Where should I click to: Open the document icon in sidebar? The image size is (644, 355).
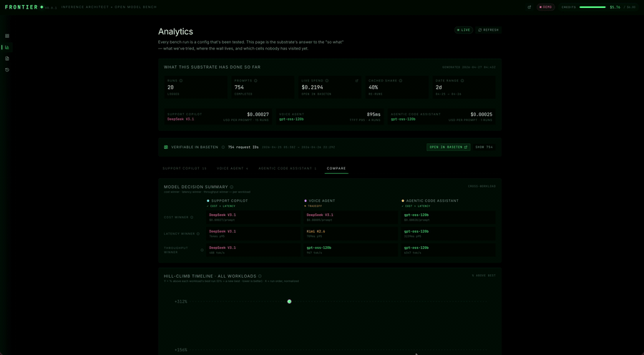[7, 59]
